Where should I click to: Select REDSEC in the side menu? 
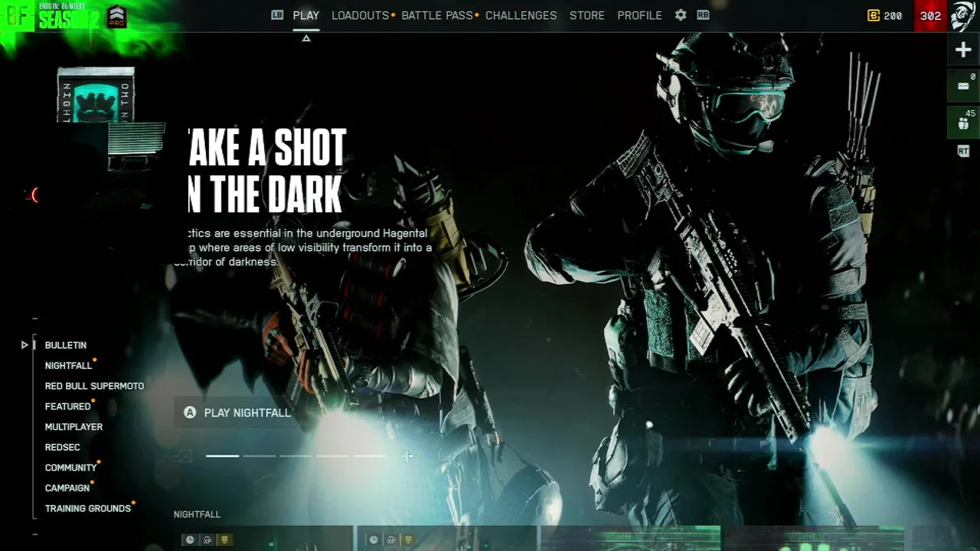point(62,447)
